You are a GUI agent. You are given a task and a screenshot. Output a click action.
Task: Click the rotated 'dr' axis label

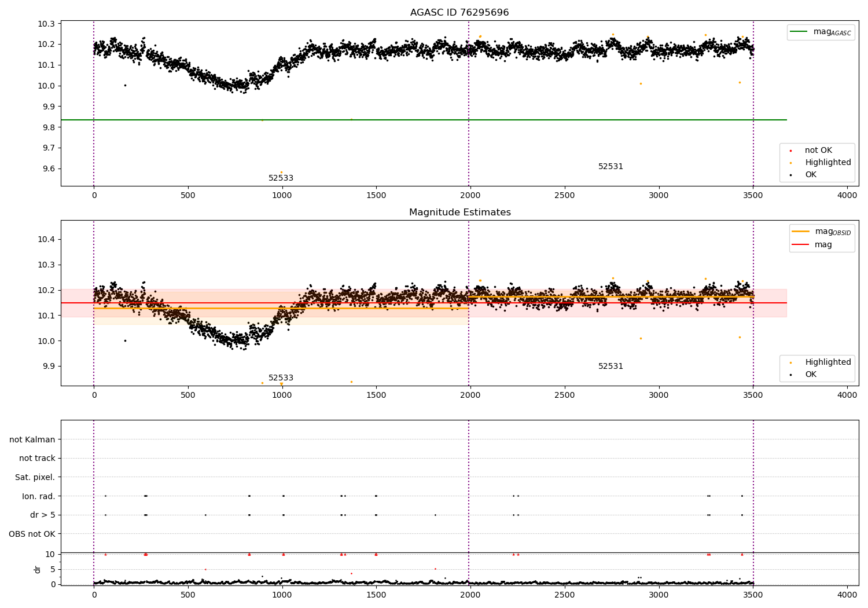(38, 569)
